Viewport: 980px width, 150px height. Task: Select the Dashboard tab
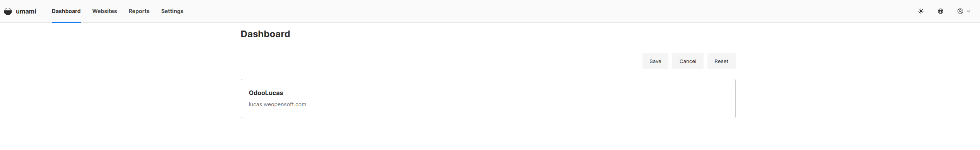[66, 11]
